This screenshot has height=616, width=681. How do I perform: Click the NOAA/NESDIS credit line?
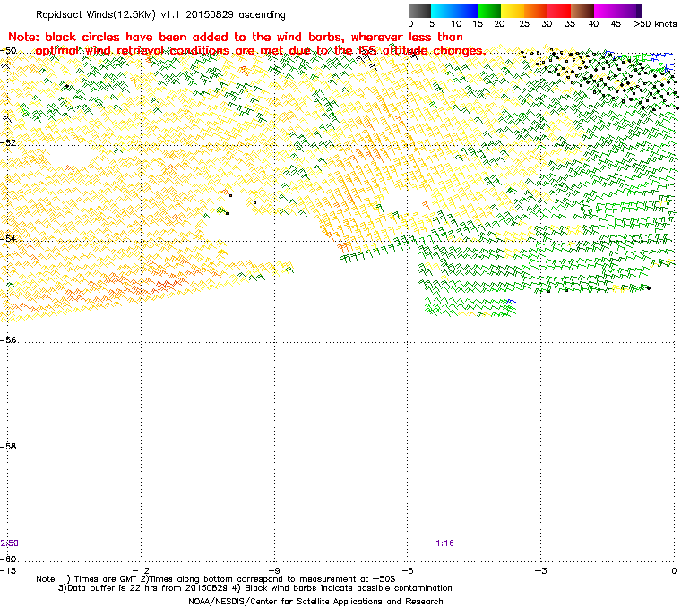point(315,602)
